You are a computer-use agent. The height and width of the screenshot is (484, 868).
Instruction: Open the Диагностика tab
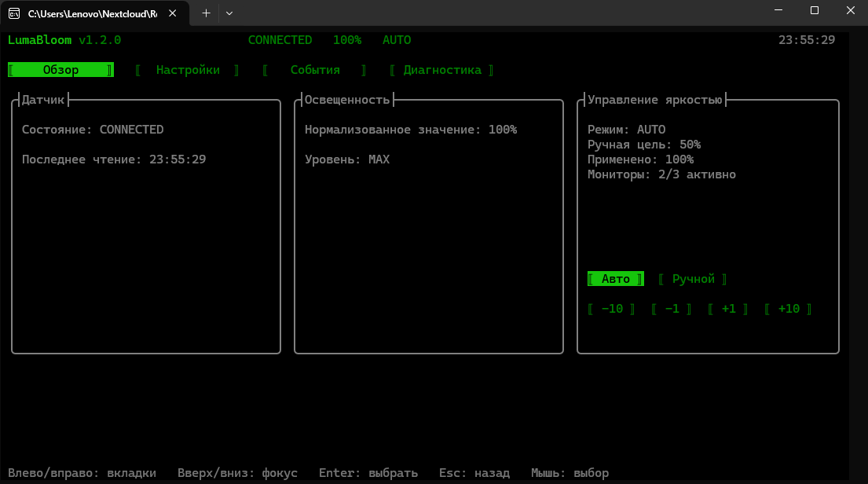pyautogui.click(x=441, y=70)
